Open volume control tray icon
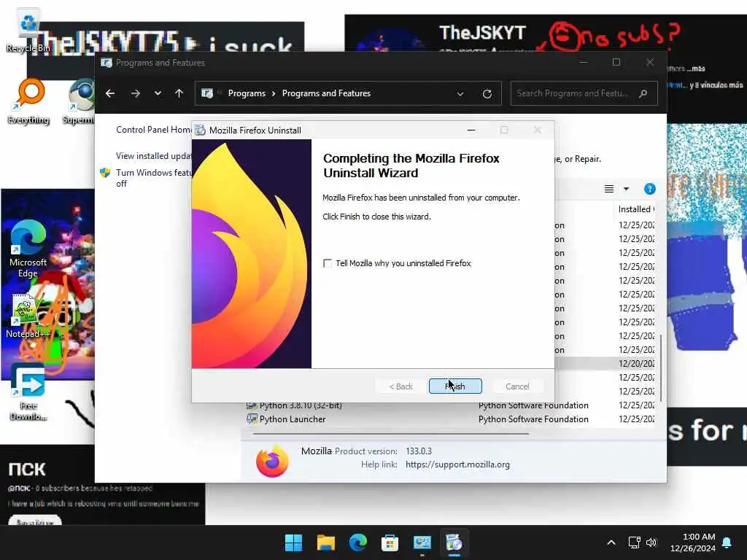This screenshot has width=747, height=560. click(x=651, y=542)
